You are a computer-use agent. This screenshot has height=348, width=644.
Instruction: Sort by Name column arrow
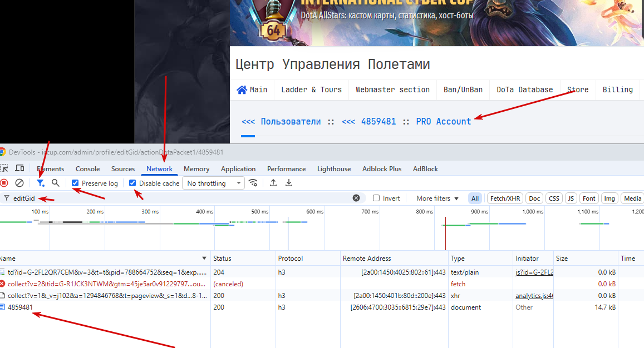point(204,258)
